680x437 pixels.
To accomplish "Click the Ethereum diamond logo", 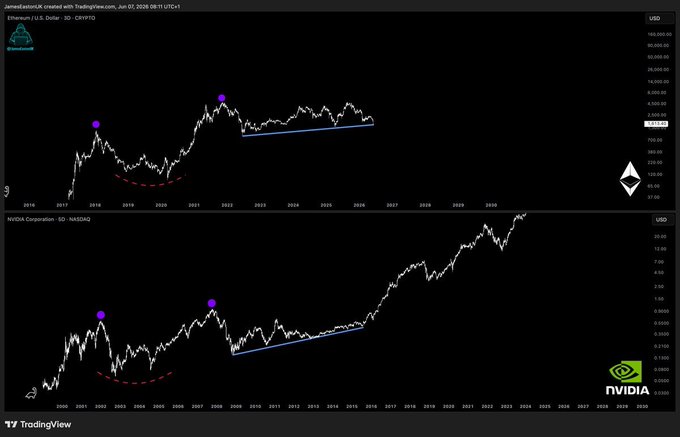I will (x=630, y=179).
